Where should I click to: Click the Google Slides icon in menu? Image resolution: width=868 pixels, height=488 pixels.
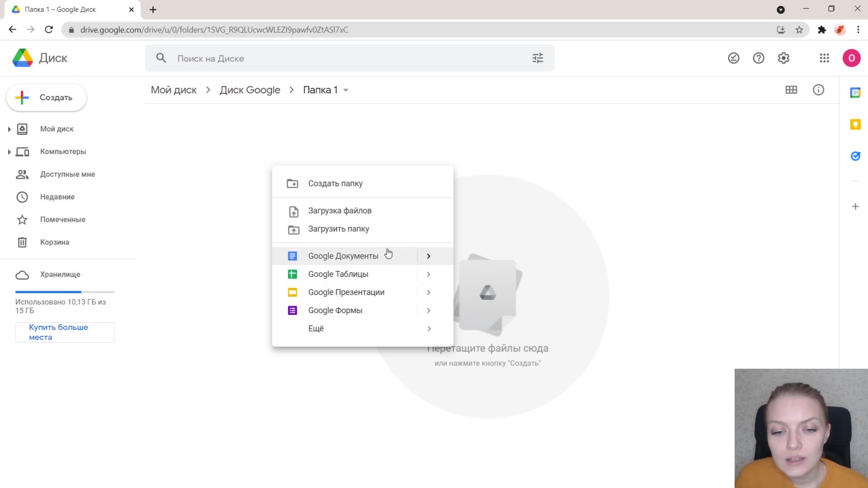point(292,292)
